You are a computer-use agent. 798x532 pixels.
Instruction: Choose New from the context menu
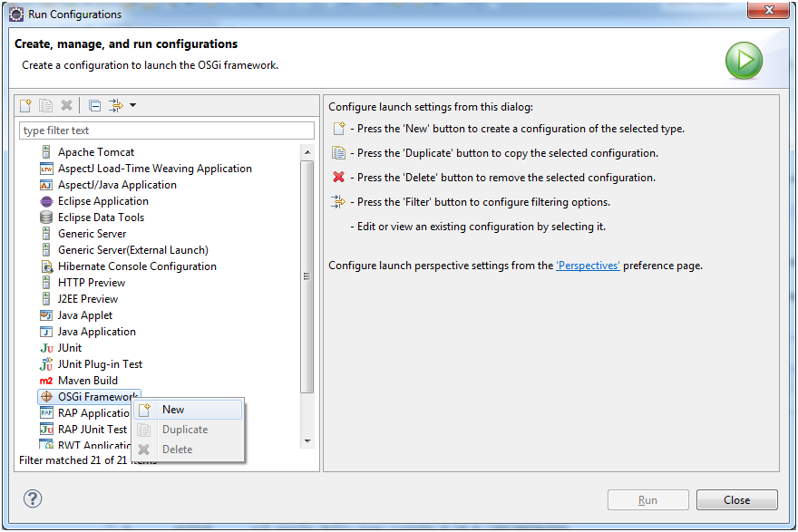pos(188,410)
